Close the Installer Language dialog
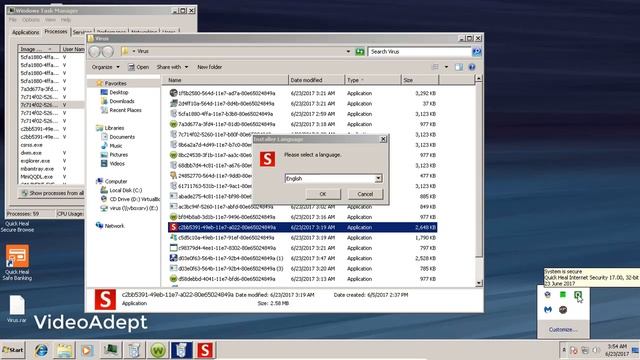 click(383, 139)
